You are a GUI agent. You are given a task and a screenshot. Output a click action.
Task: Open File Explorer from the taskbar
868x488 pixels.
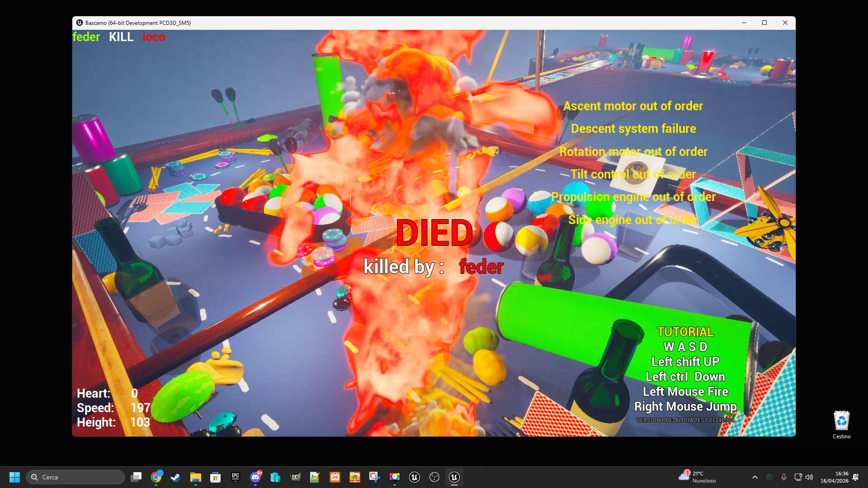pos(196,477)
